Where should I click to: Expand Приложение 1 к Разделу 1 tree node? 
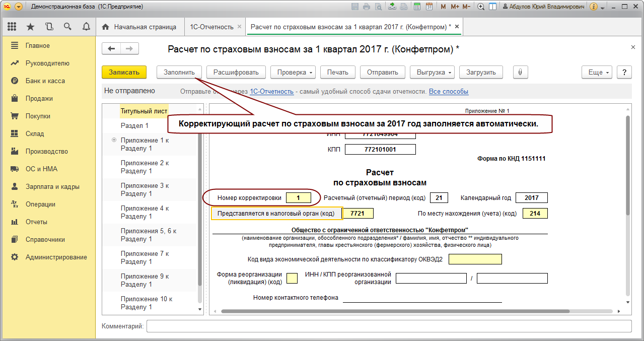(x=114, y=140)
